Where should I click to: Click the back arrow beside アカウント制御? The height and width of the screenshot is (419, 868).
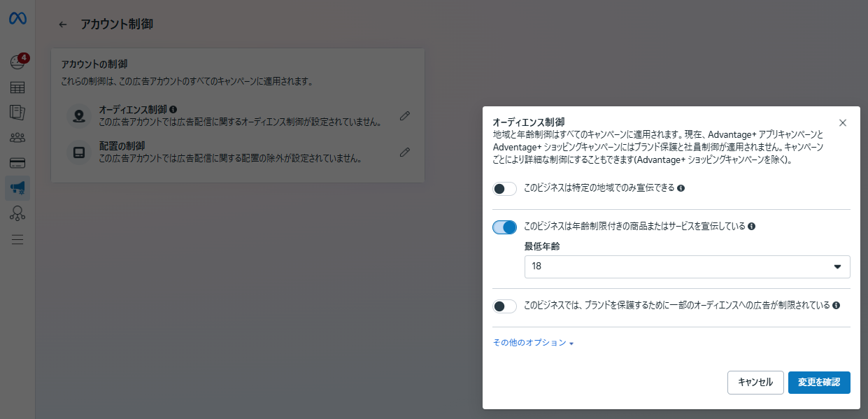pyautogui.click(x=63, y=24)
